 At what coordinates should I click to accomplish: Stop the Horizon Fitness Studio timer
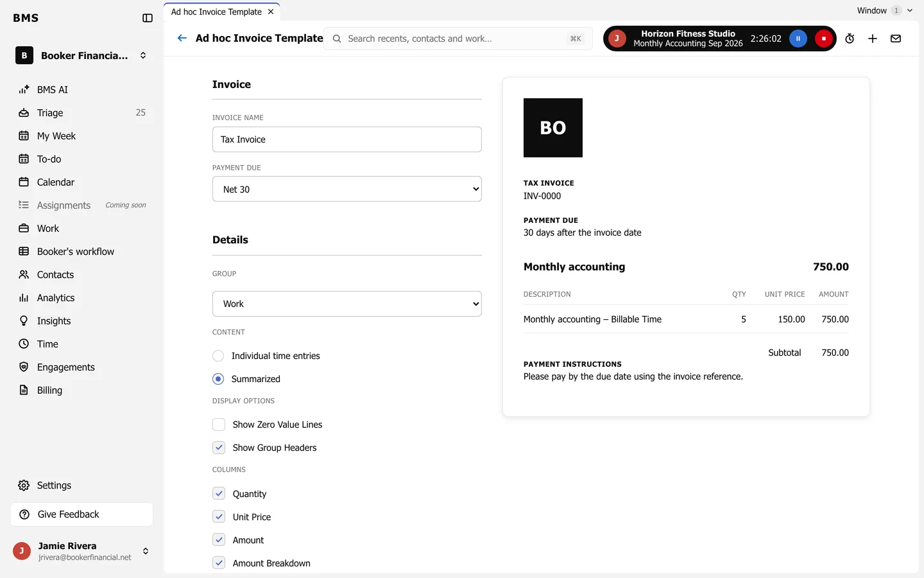tap(824, 39)
